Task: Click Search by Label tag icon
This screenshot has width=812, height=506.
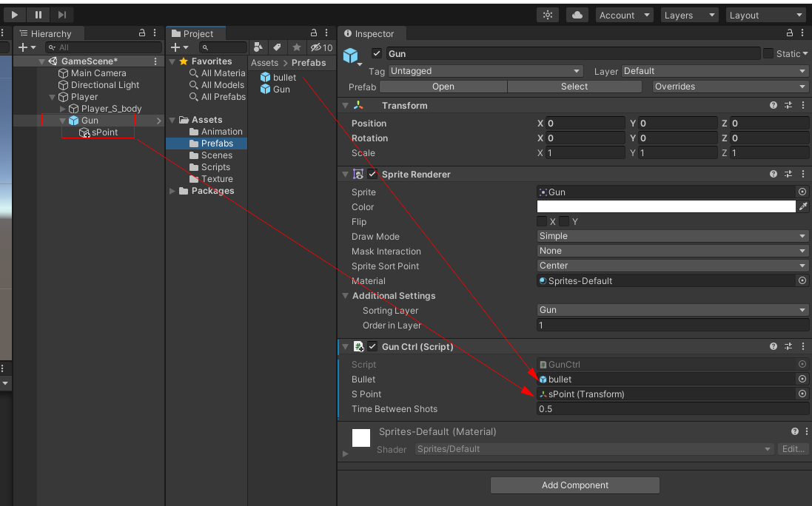Action: point(277,47)
